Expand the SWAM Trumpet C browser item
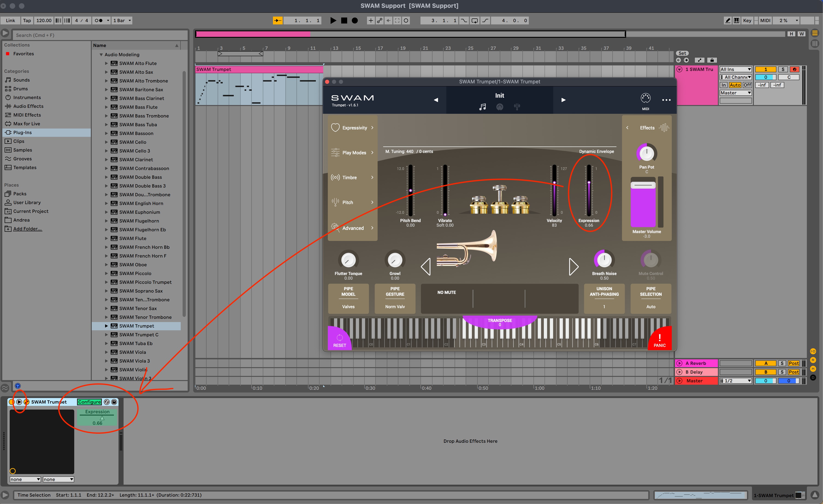 pyautogui.click(x=106, y=334)
